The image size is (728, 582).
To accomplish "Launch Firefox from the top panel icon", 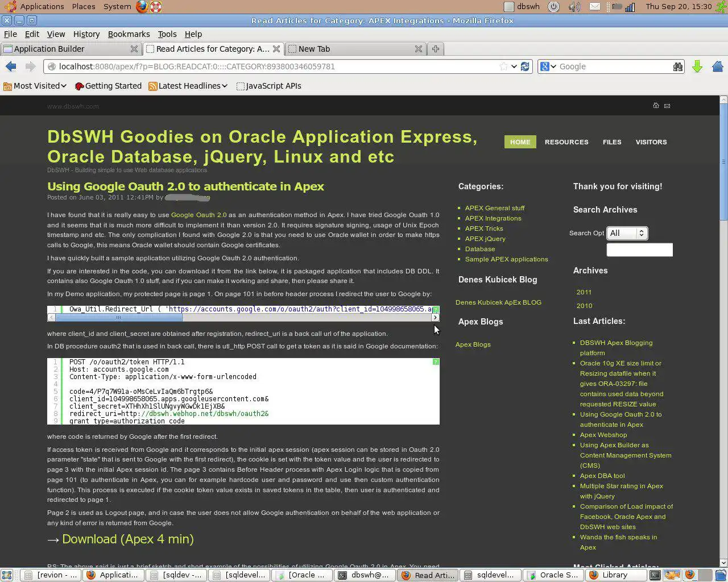I will point(142,7).
